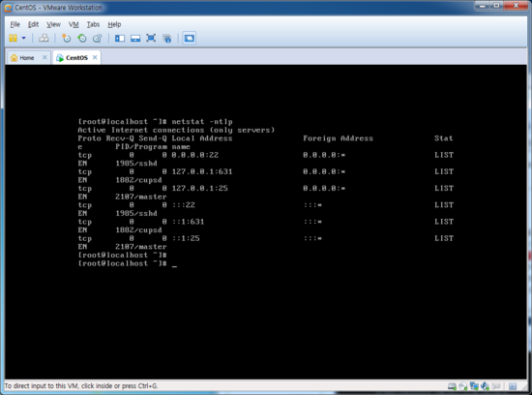The width and height of the screenshot is (532, 395).
Task: Open the File menu
Action: (x=15, y=24)
